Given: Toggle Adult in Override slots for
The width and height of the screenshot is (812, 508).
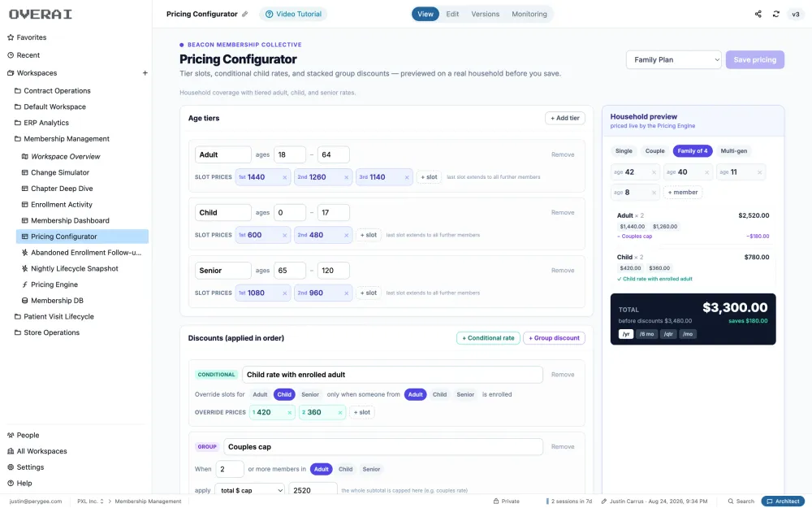Looking at the screenshot, I should pos(260,394).
